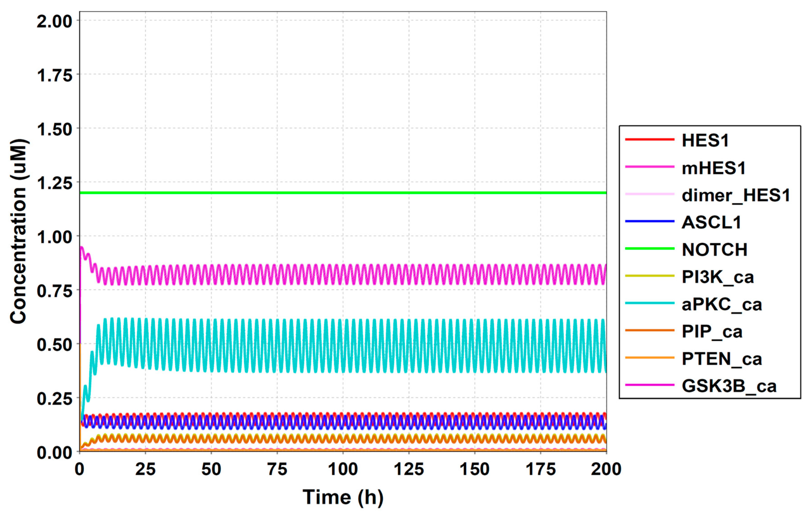The width and height of the screenshot is (812, 518).
Task: Select the aPKC_ca cyan legend swatch
Action: (649, 303)
